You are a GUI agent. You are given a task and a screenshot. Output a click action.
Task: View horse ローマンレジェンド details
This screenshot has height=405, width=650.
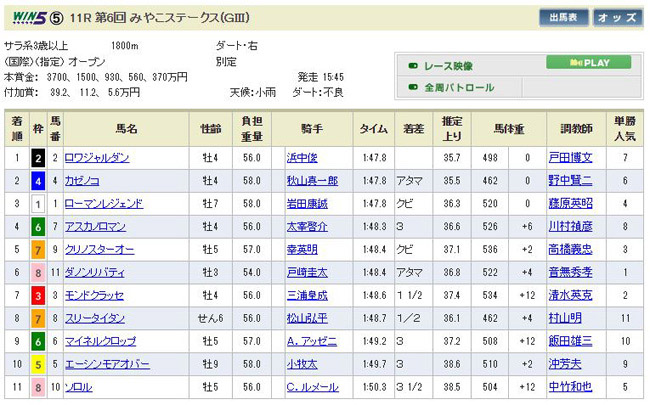click(x=103, y=204)
